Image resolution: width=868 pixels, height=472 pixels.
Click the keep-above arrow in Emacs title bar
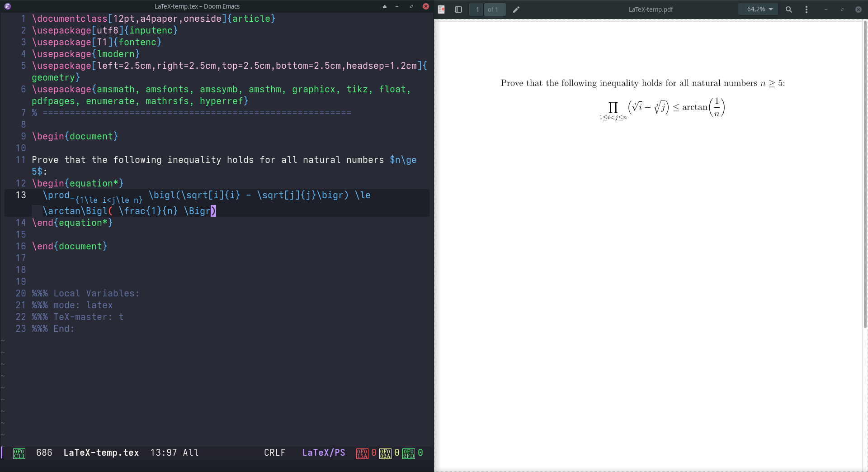385,6
